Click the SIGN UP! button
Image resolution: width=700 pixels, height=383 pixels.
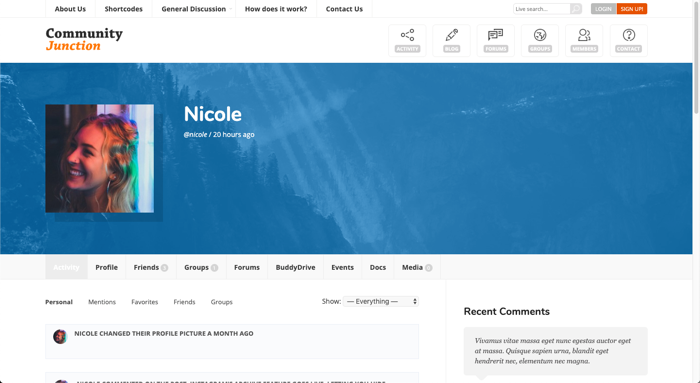point(632,9)
